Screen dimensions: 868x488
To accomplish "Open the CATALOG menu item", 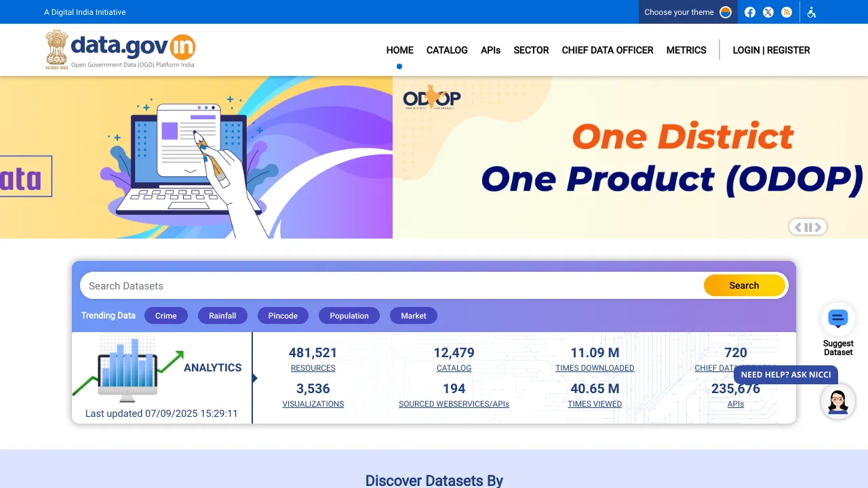I will click(x=447, y=50).
